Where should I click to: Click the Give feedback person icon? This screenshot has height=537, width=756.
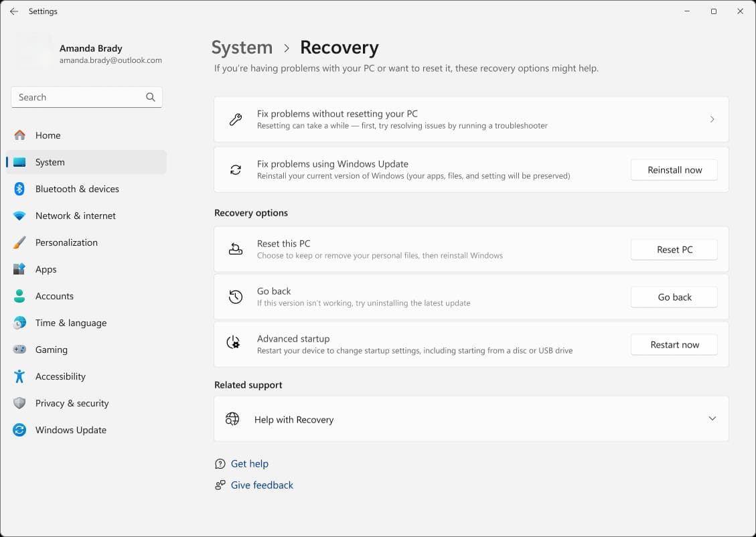(220, 485)
